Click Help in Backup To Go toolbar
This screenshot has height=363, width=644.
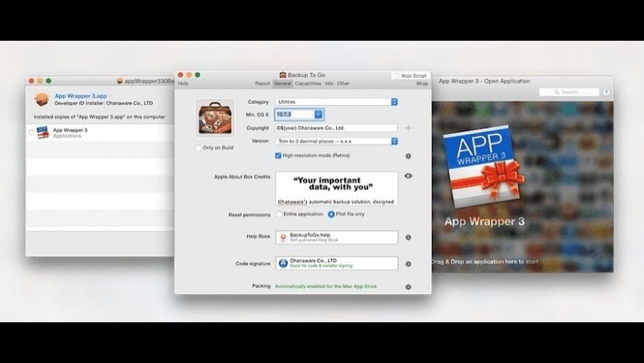click(x=183, y=84)
